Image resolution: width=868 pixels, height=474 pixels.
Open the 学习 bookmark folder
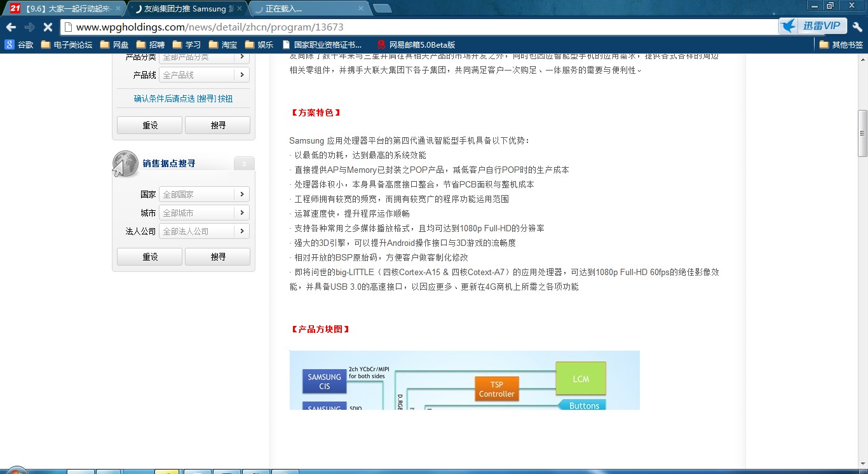pos(187,45)
